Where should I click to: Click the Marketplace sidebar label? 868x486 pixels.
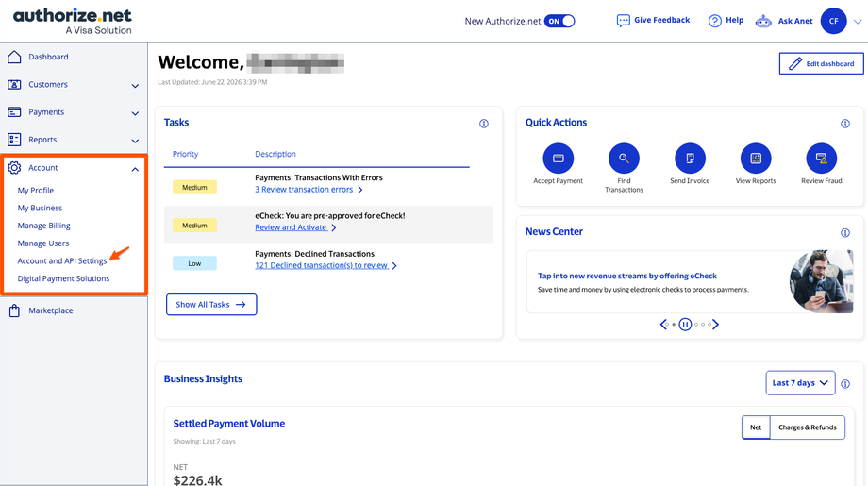pyautogui.click(x=51, y=310)
